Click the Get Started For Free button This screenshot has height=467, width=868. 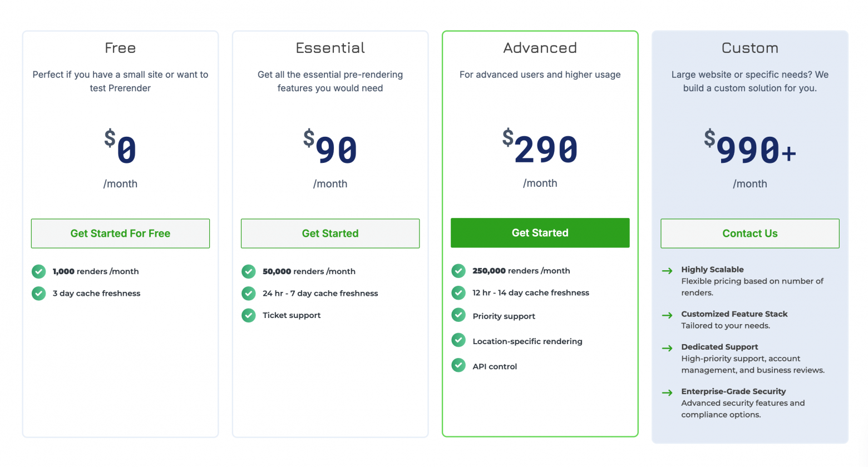(120, 233)
